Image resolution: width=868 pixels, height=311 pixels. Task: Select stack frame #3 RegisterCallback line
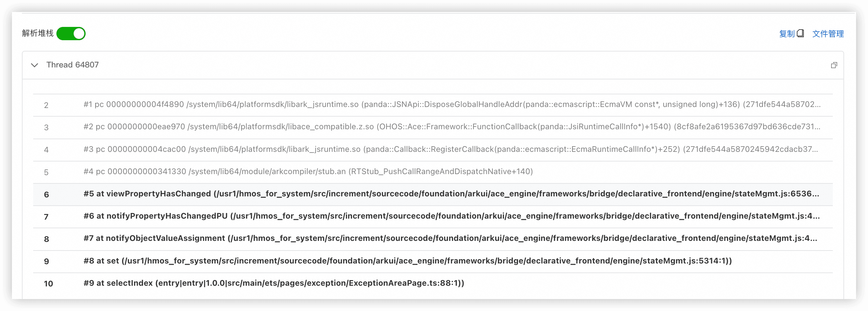[x=450, y=149]
